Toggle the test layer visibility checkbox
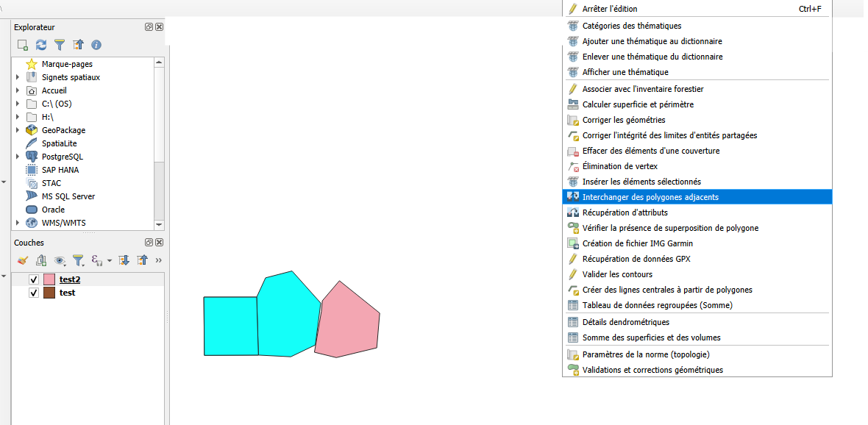 [34, 293]
